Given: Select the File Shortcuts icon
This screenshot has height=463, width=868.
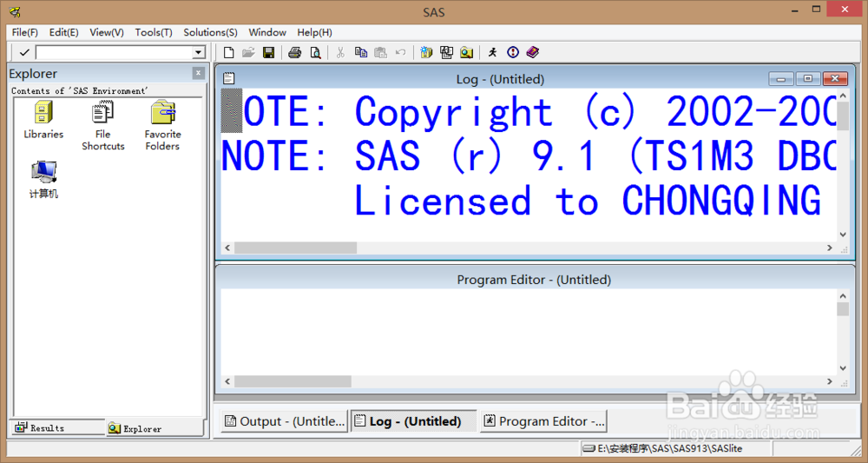Looking at the screenshot, I should coord(103,112).
